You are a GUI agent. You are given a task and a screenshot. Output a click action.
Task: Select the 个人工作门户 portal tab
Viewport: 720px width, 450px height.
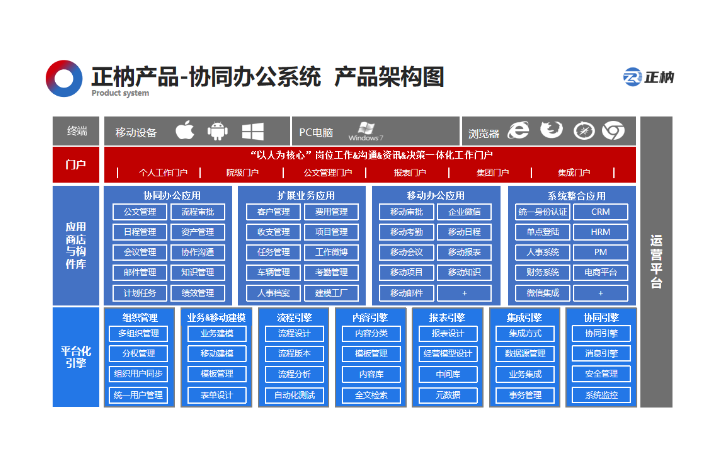coord(163,173)
